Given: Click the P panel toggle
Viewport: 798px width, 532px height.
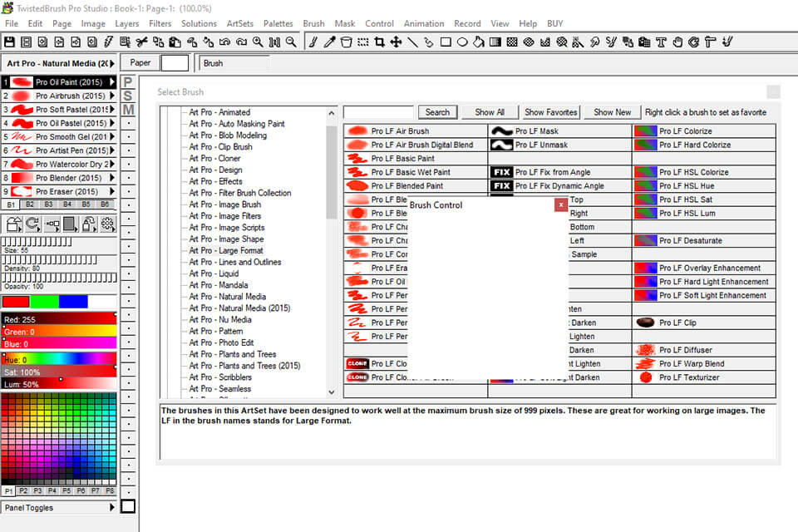Looking at the screenshot, I should point(128,82).
